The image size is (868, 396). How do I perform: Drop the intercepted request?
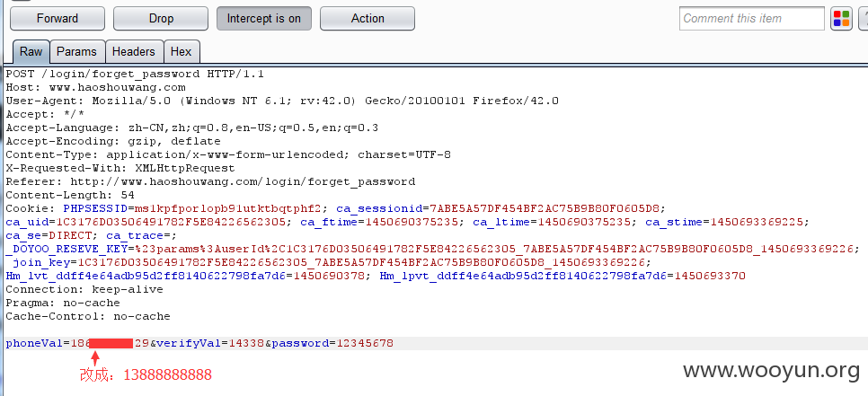pyautogui.click(x=161, y=19)
